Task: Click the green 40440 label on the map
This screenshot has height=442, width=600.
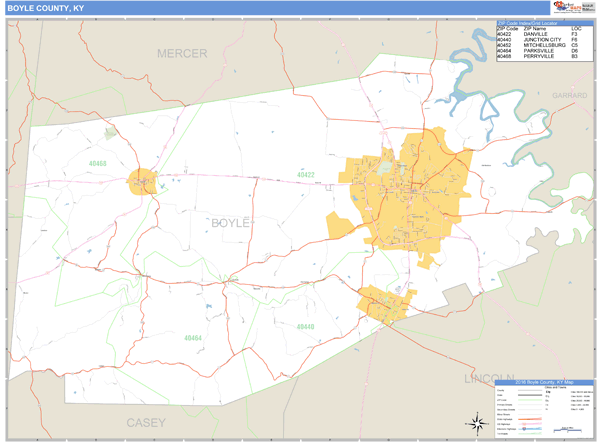Action: pyautogui.click(x=305, y=326)
